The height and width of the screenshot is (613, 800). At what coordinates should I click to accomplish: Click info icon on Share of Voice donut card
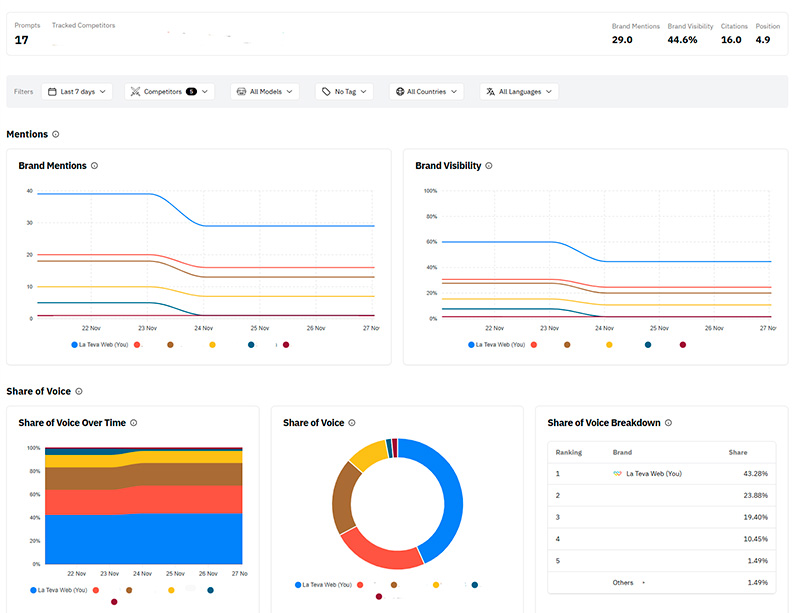pos(351,423)
